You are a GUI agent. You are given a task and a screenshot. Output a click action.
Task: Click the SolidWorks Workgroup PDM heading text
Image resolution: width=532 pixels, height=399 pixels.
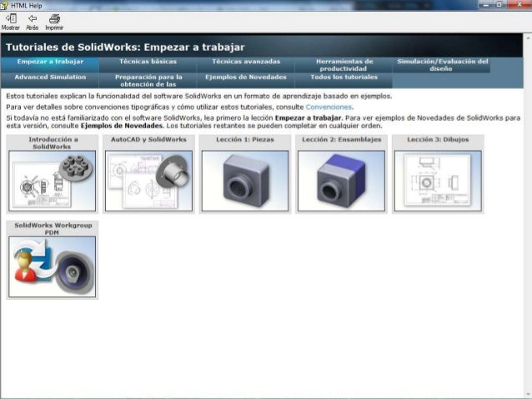[53, 229]
